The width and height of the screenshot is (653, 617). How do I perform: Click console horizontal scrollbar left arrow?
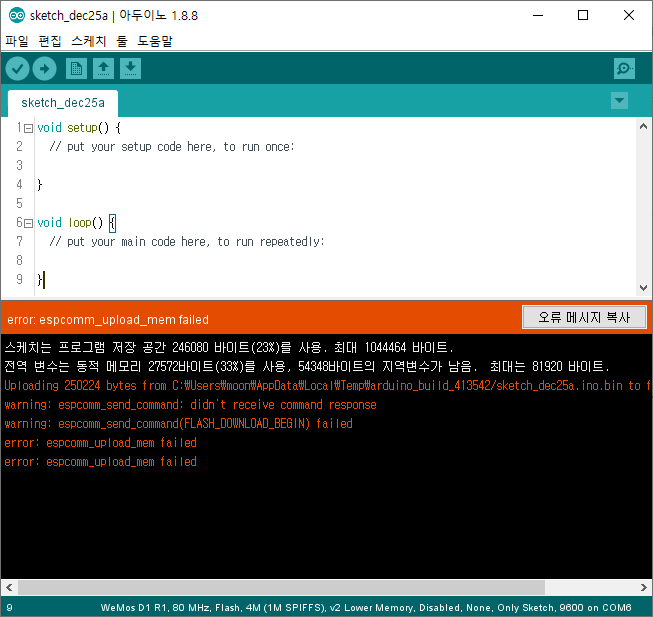pos(9,587)
